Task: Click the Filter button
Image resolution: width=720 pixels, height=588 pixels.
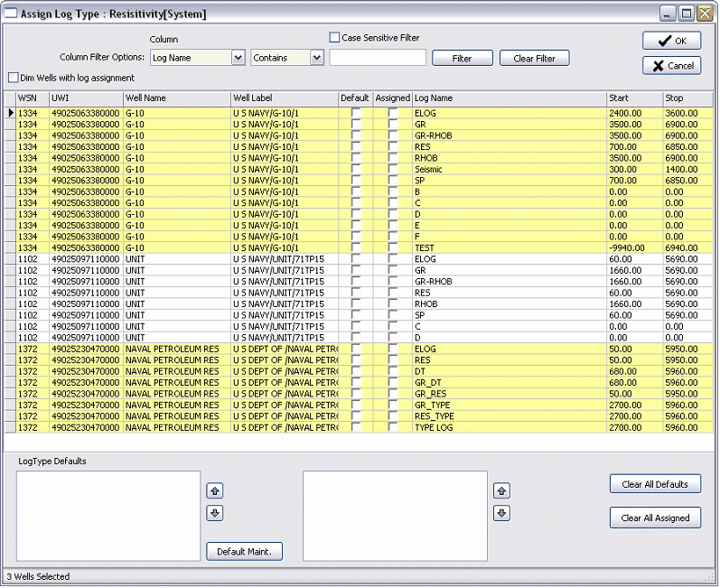Action: pos(462,58)
